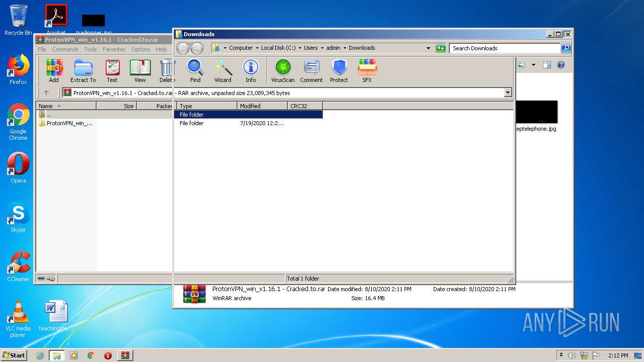Toggle the preview pane icon in Explorer
644x362 pixels.
pyautogui.click(x=547, y=65)
